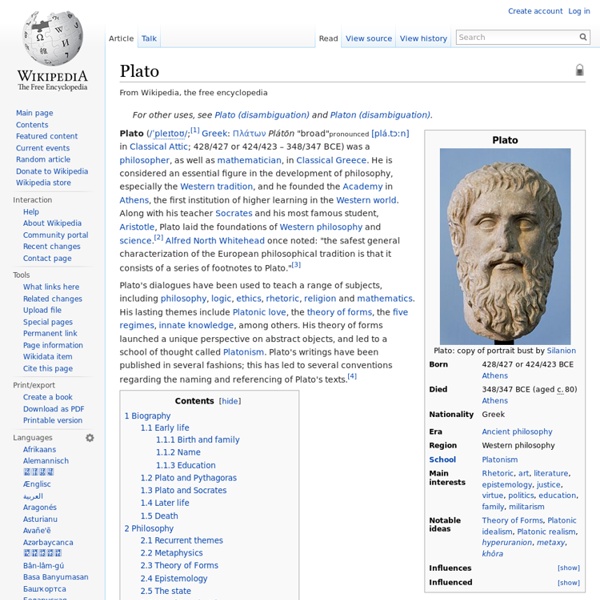Open the View history tab
Screen dimensions: 600x600
click(423, 38)
